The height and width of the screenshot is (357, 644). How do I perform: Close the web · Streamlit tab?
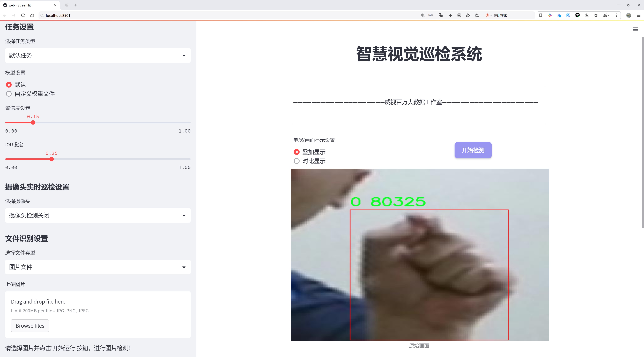click(55, 5)
